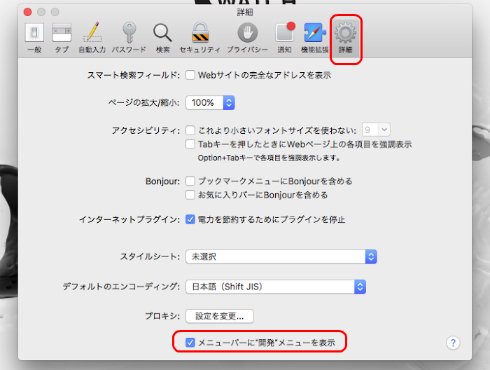Open help with the question mark button
490x370 pixels.
coord(453,343)
